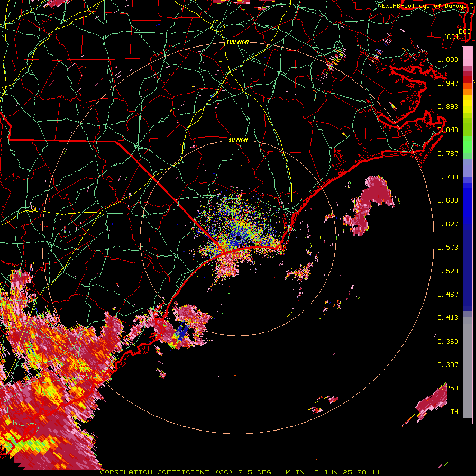
Task: Click the 50 NMI range ring label
Action: 238,140
